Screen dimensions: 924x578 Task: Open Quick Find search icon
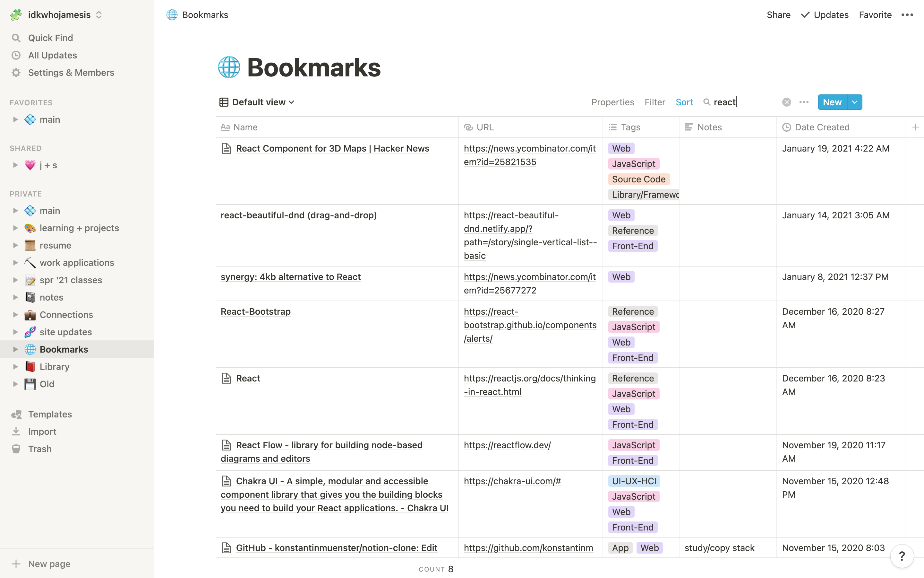point(16,38)
